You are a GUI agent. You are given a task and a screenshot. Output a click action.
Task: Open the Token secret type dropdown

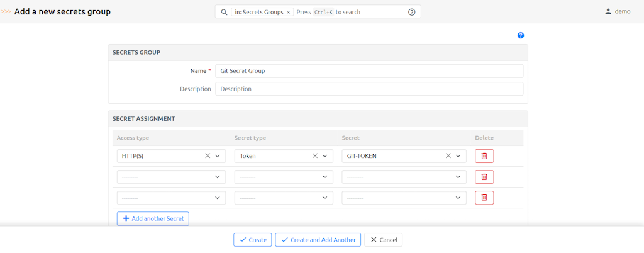click(x=325, y=156)
